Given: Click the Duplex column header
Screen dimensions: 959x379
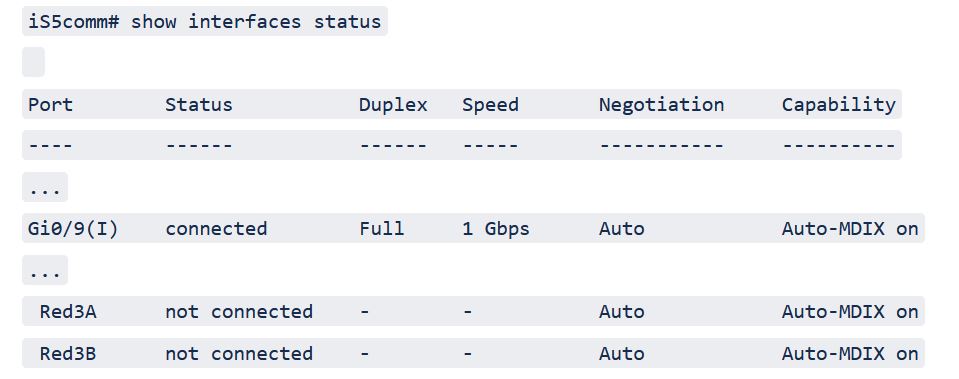Looking at the screenshot, I should [393, 105].
